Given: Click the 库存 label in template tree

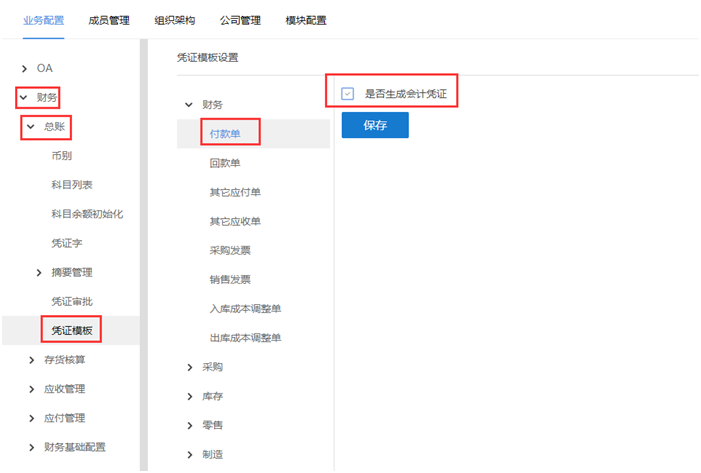Looking at the screenshot, I should [212, 396].
